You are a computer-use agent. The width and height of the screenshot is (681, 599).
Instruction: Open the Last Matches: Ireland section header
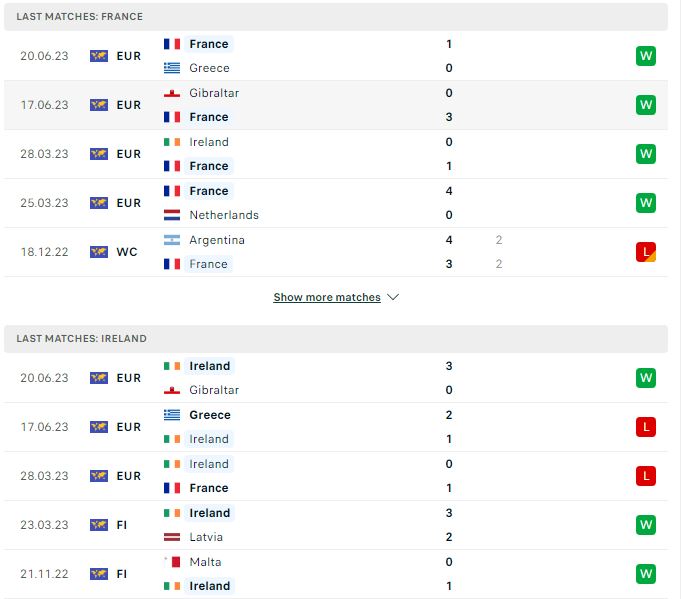pyautogui.click(x=336, y=338)
